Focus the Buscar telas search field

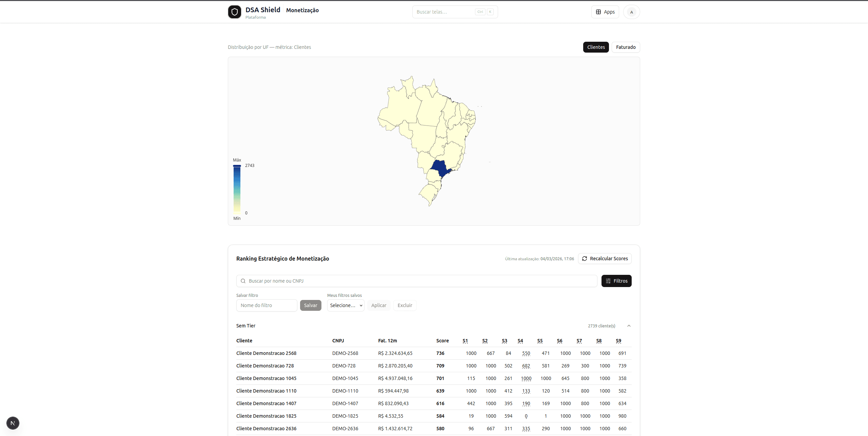[x=455, y=12]
